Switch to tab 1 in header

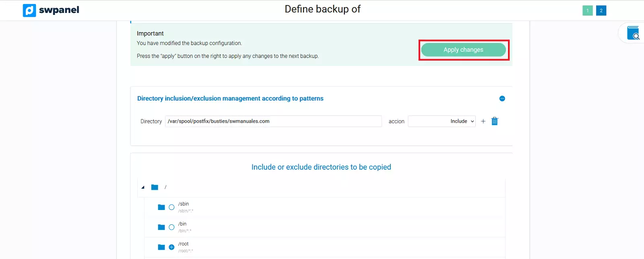tap(587, 10)
